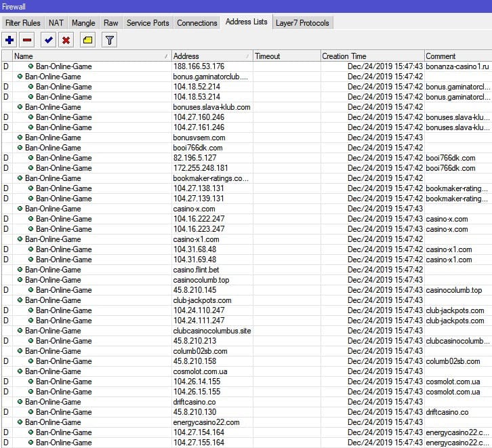492x448 pixels.
Task: Click address 104.26.14.155
Action: [197, 382]
